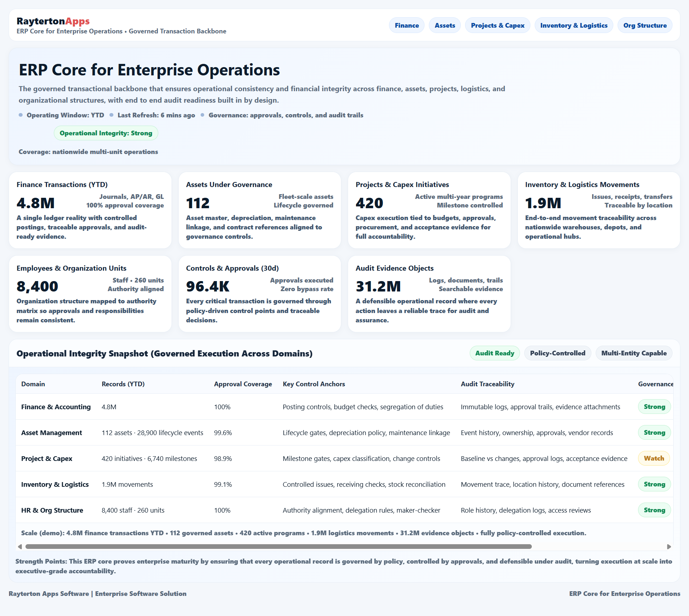
Task: Click the Operational Integrity: Strong badge
Action: point(106,133)
